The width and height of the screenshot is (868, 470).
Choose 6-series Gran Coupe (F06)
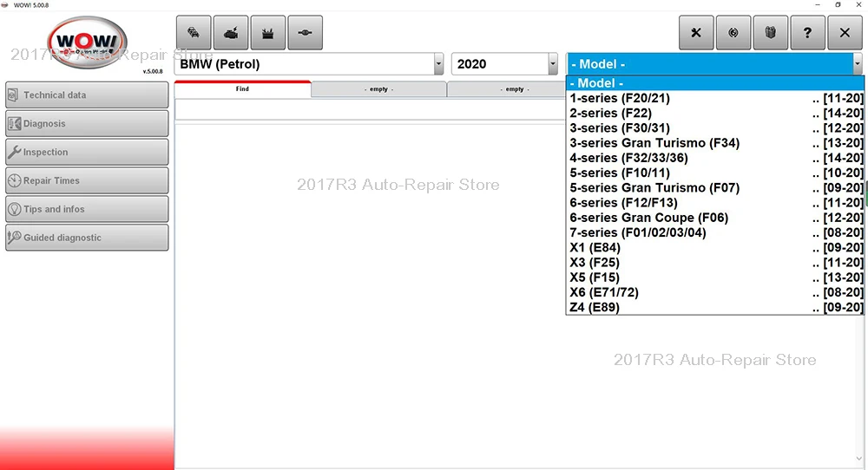[x=714, y=218]
